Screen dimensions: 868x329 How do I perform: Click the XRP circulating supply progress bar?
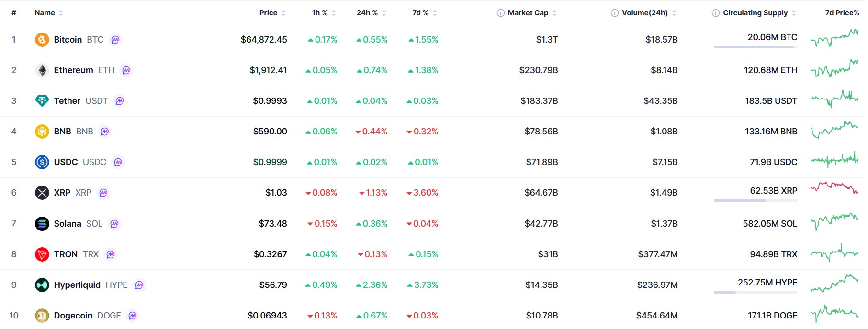click(x=755, y=200)
